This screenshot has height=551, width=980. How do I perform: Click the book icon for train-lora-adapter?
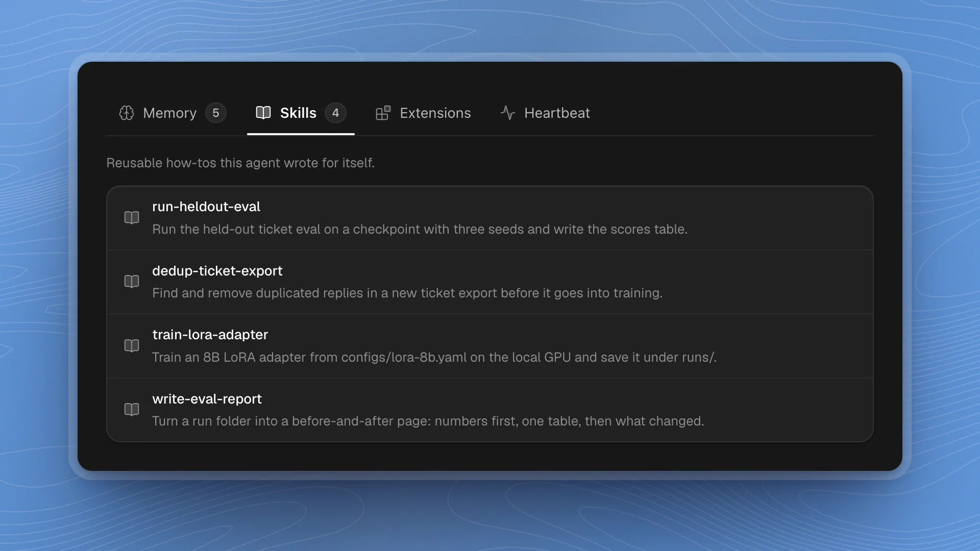pyautogui.click(x=132, y=346)
